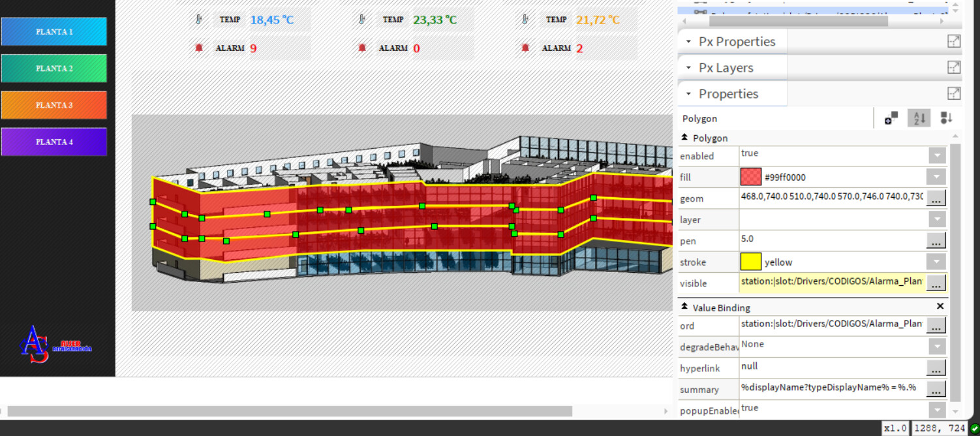980x436 pixels.
Task: Open the fill color dropdown
Action: coord(936,177)
